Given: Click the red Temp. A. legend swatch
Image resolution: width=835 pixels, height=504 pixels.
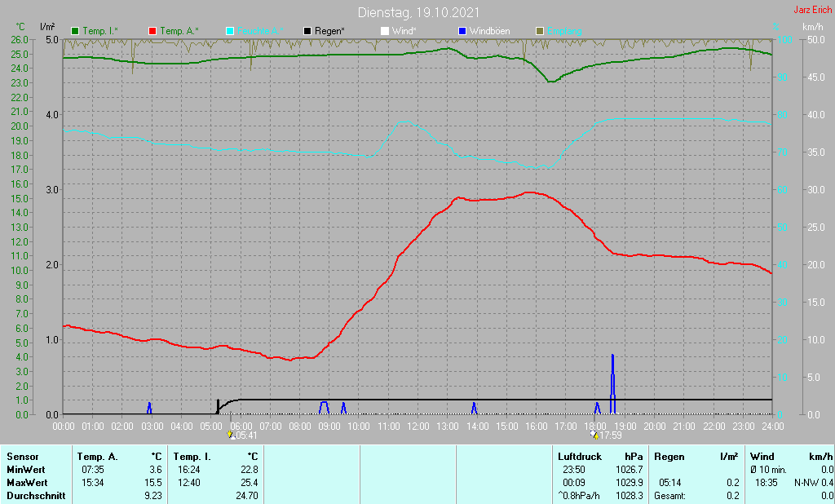Looking at the screenshot, I should (152, 32).
